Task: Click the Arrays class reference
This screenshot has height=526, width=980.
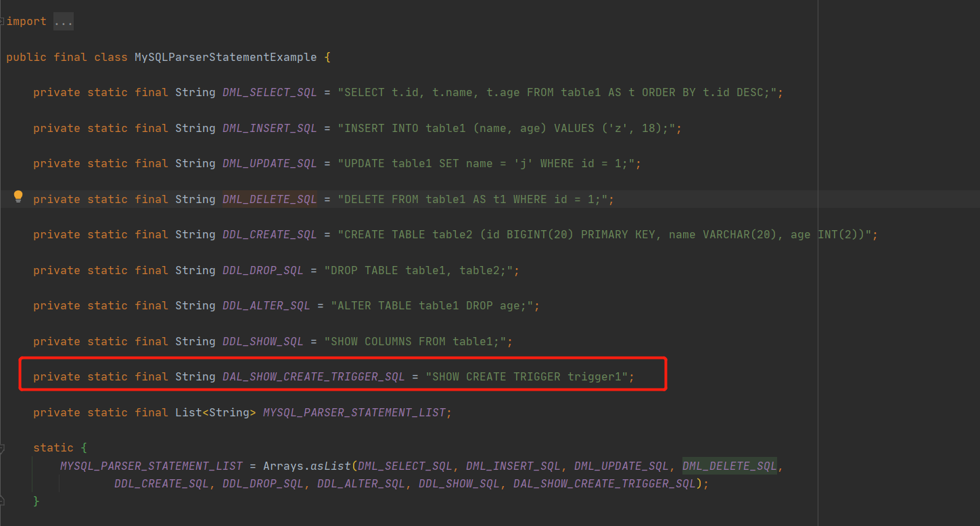Action: click(x=283, y=466)
